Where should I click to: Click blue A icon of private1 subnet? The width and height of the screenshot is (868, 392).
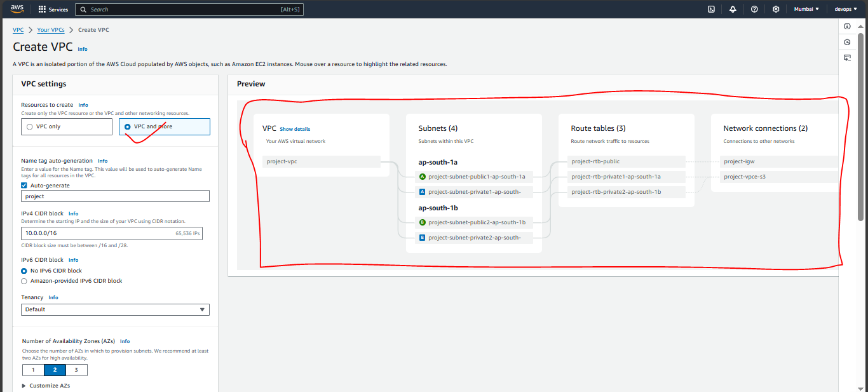[x=423, y=191]
